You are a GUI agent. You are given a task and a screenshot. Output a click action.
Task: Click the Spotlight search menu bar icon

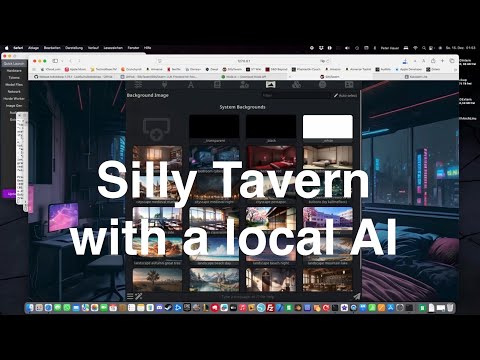pyautogui.click(x=424, y=48)
